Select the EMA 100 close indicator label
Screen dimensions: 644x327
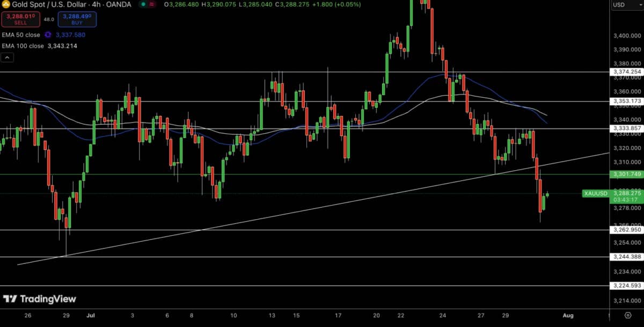pyautogui.click(x=23, y=46)
